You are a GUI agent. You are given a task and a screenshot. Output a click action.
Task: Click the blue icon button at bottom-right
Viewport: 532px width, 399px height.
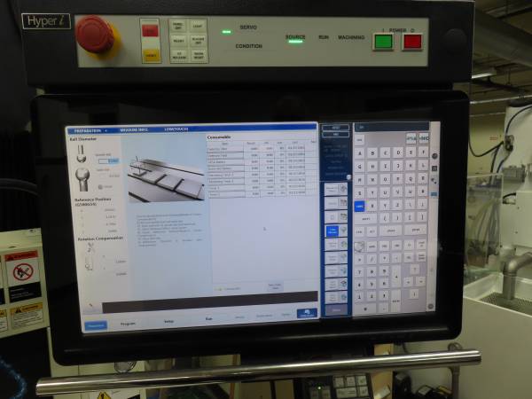tap(307, 313)
